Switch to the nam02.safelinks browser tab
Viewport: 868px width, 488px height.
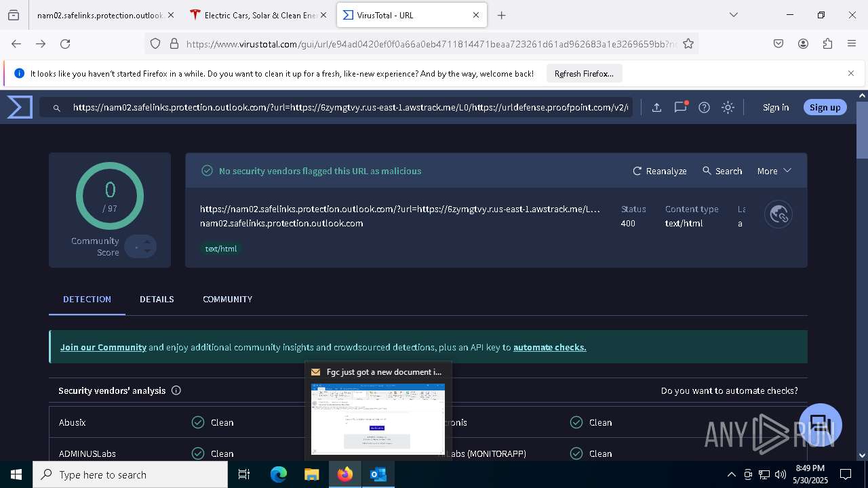pos(105,15)
